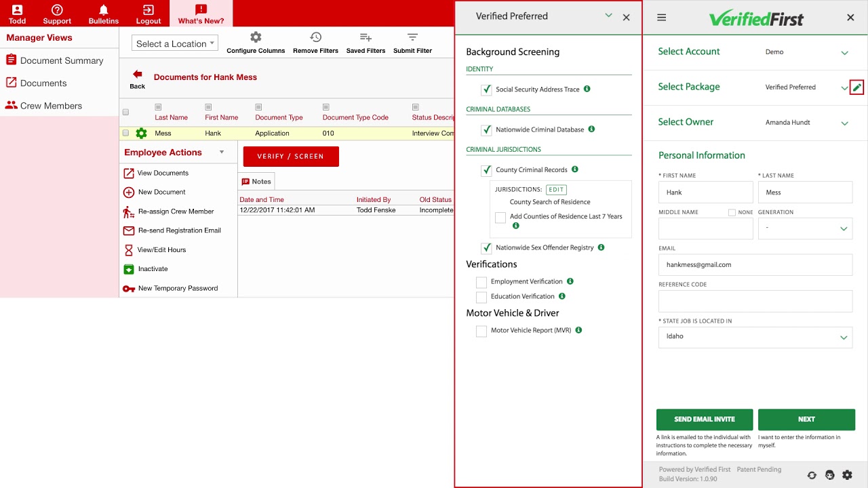This screenshot has height=488, width=868.
Task: Open the What's New? tab
Action: point(201,14)
